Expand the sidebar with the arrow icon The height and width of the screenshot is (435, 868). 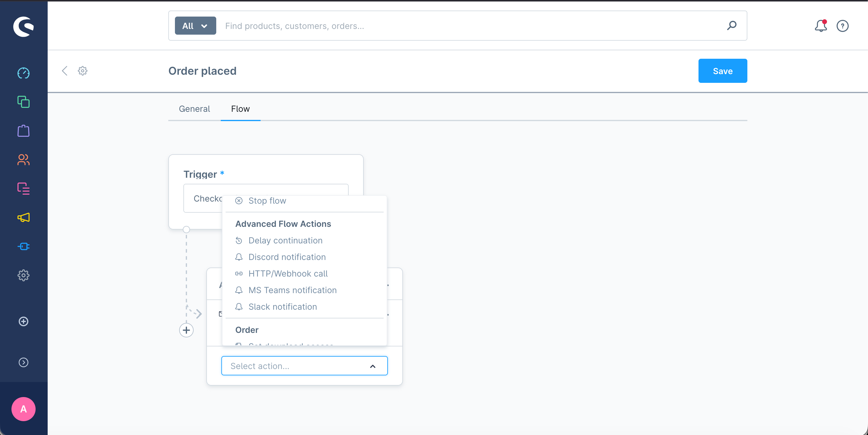pos(23,362)
